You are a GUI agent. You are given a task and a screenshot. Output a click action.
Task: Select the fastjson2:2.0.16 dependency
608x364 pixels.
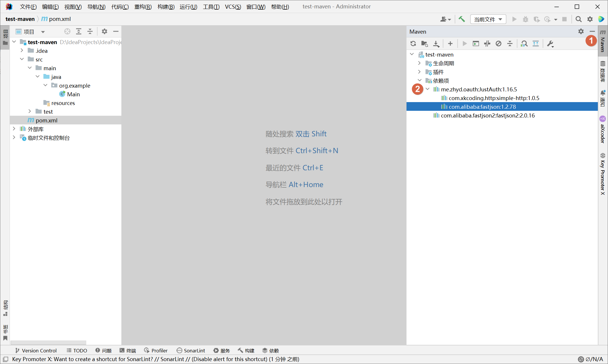pos(488,115)
